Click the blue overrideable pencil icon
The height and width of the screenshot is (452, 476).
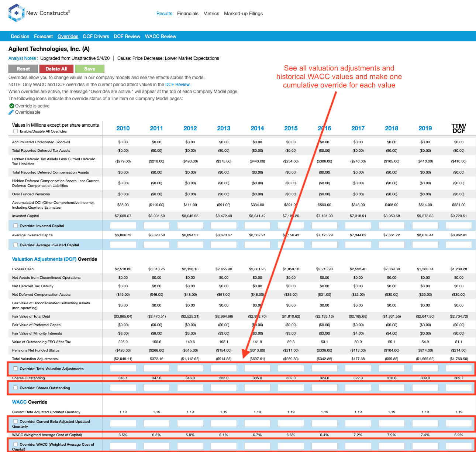point(11,112)
